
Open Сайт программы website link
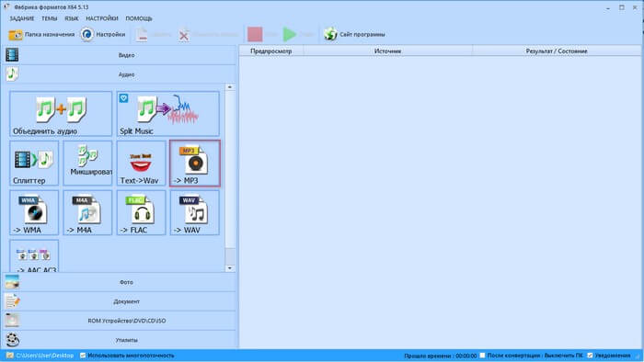point(354,34)
